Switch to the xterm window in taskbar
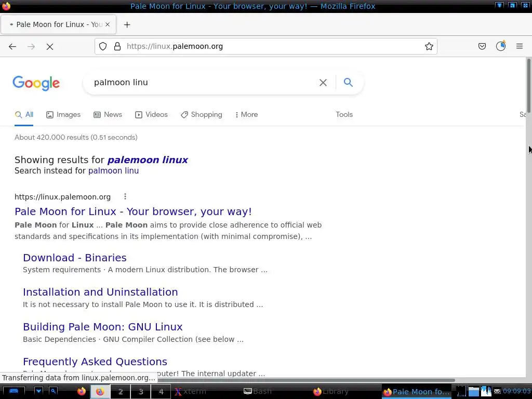The image size is (532, 399). click(190, 392)
